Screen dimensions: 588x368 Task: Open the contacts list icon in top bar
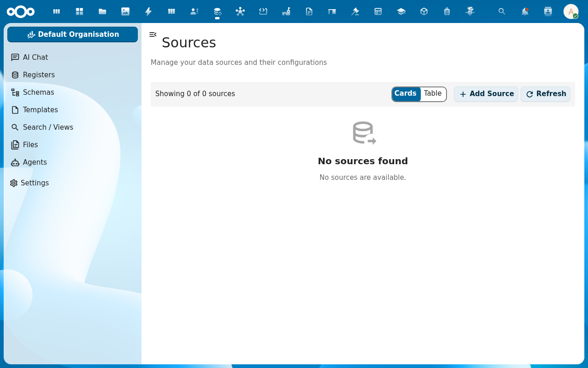[x=194, y=11]
